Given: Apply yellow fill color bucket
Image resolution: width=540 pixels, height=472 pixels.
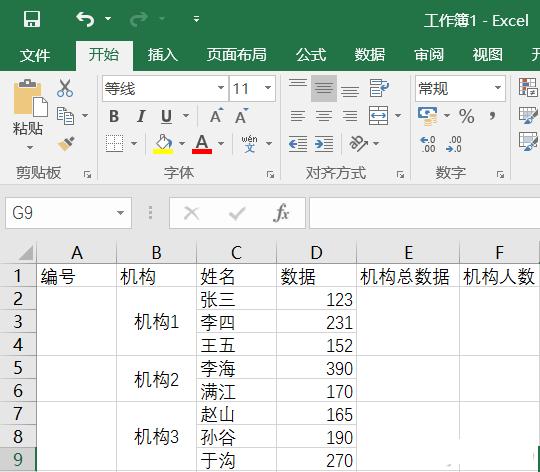Looking at the screenshot, I should (x=163, y=144).
